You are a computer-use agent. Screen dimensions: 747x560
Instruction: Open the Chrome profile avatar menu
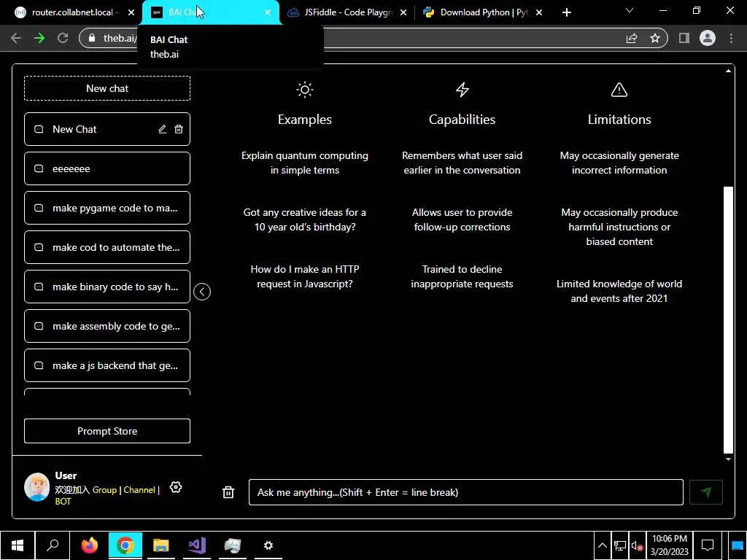click(708, 38)
